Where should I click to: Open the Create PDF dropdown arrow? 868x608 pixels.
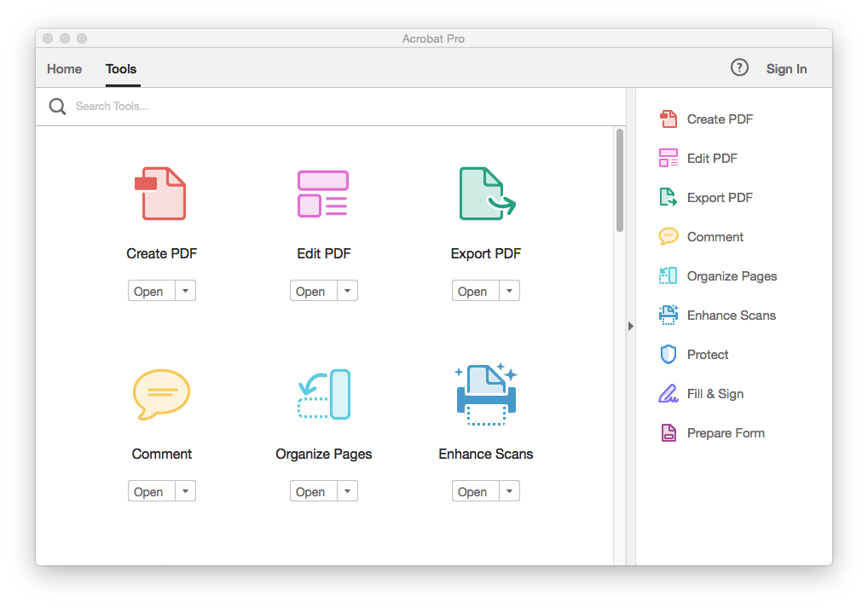(x=185, y=290)
